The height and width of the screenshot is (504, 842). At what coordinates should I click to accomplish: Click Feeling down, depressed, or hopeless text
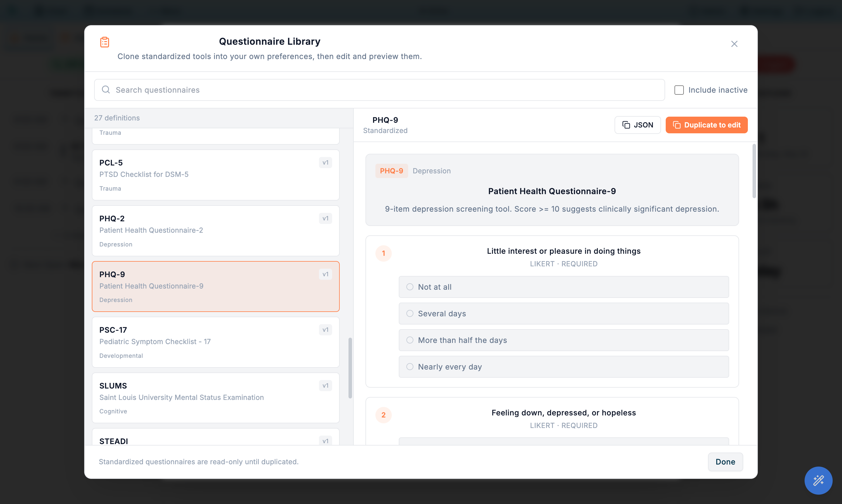click(x=563, y=412)
